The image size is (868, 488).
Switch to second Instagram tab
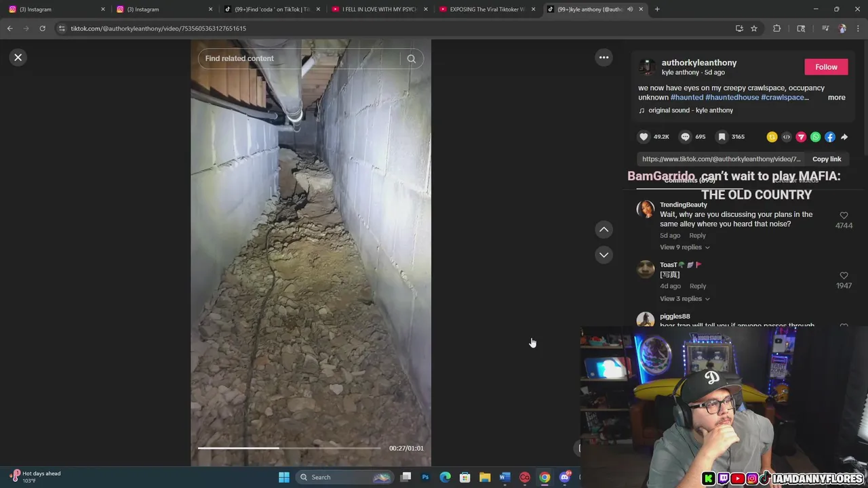click(x=163, y=9)
